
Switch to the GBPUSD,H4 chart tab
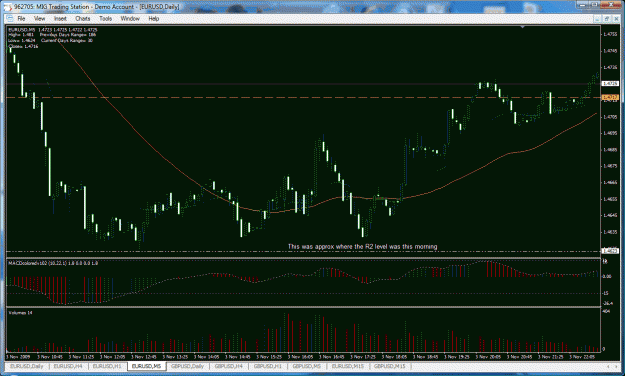[x=228, y=366]
